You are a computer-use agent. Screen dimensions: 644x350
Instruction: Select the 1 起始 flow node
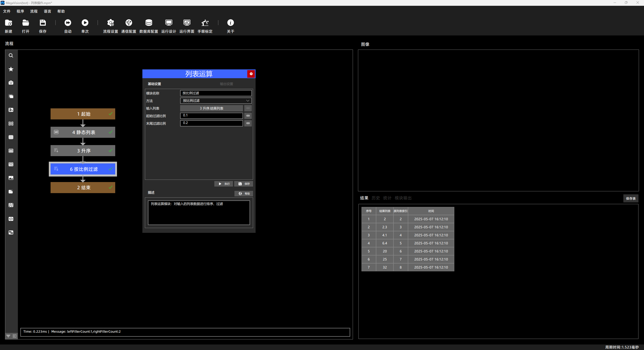click(x=83, y=114)
